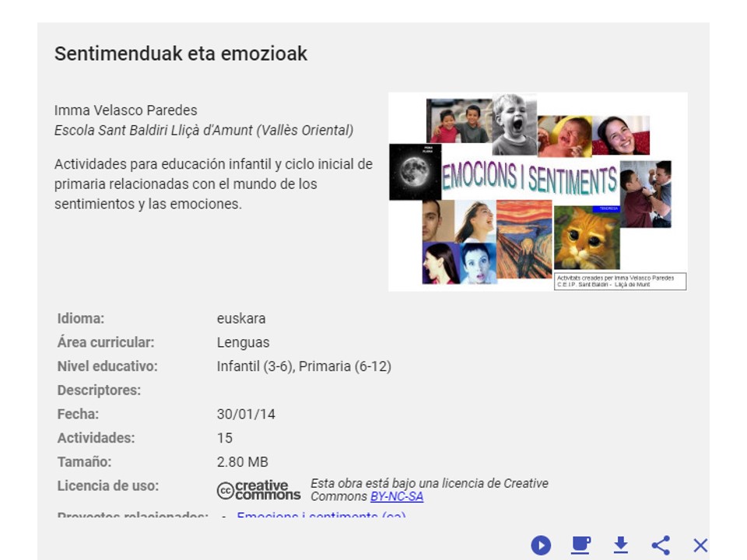
Task: Click the Licencia de uso label
Action: (x=107, y=485)
